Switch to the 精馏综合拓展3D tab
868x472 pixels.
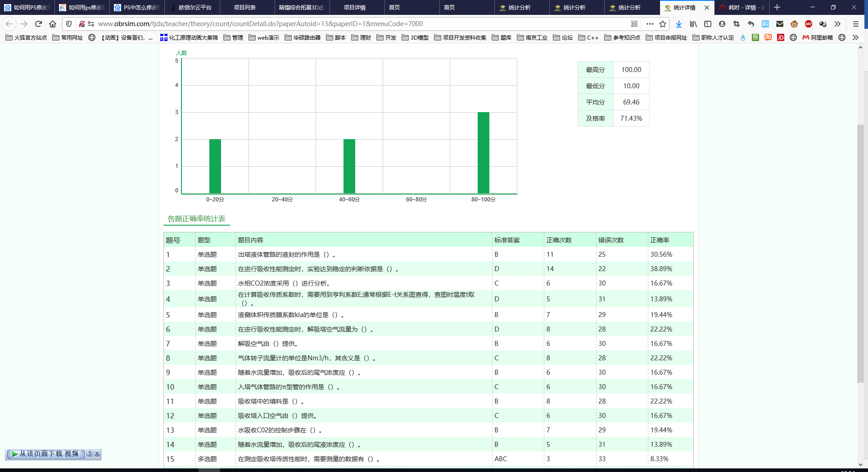point(302,8)
